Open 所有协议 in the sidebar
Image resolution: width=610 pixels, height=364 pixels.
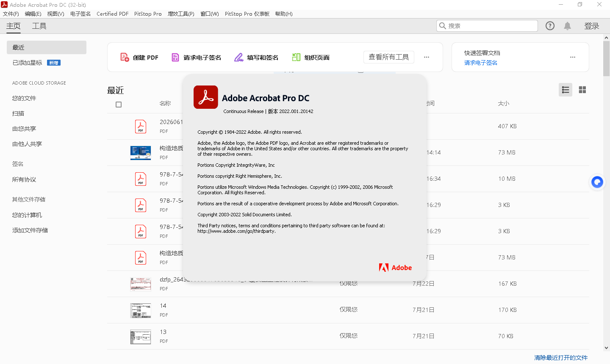click(24, 179)
